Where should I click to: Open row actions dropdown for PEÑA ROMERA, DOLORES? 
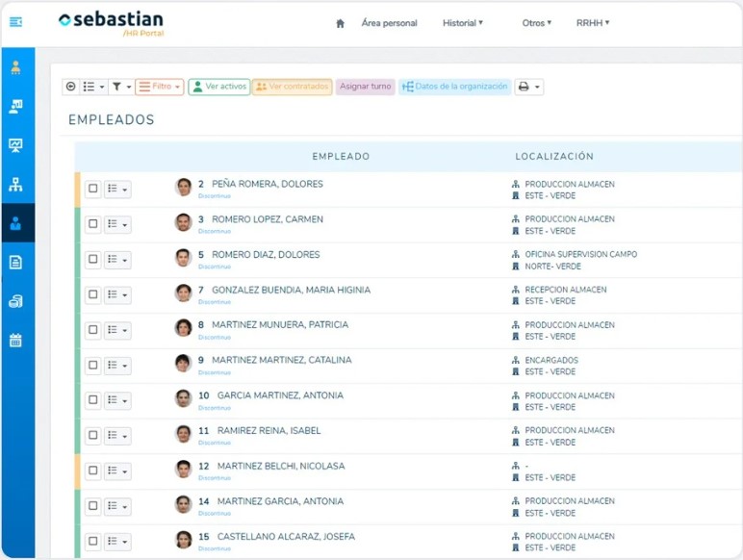[x=117, y=189]
